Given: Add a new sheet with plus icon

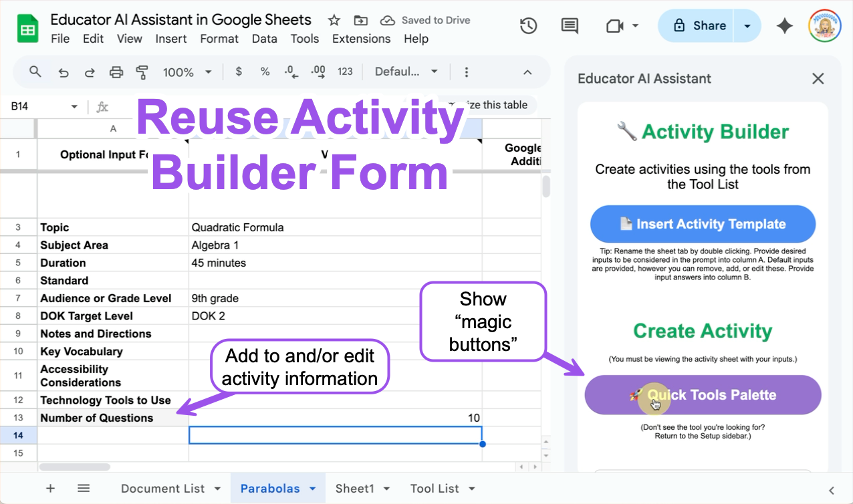Looking at the screenshot, I should 50,488.
